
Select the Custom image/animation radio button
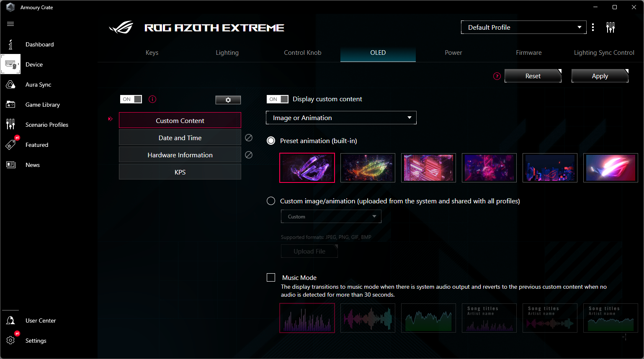(x=271, y=201)
